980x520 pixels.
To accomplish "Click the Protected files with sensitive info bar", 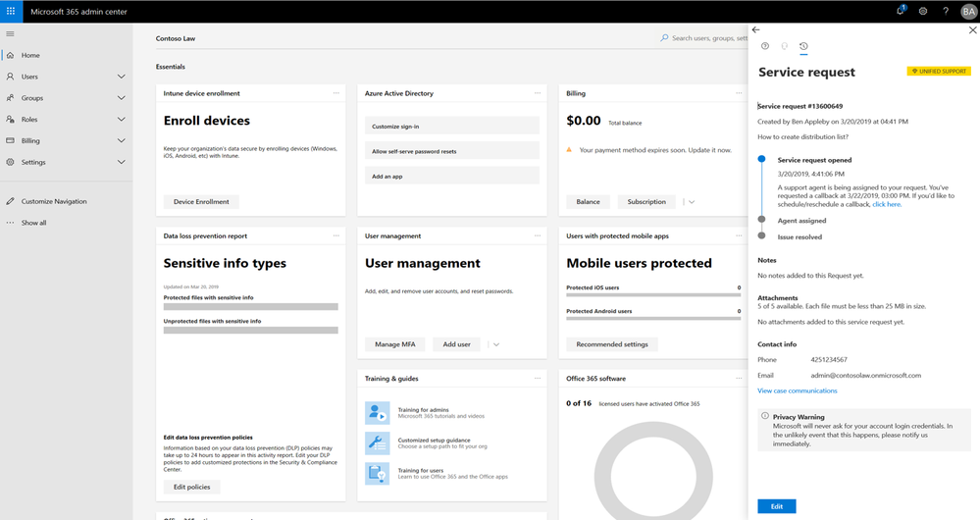I will (x=250, y=307).
